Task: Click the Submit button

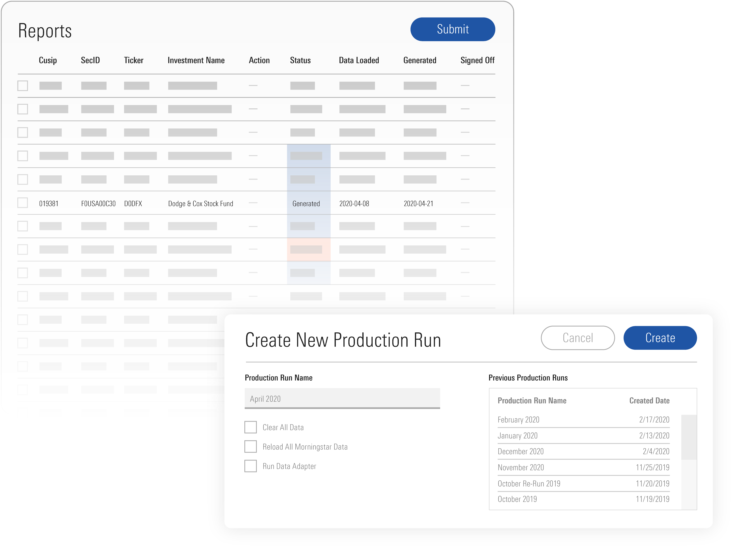Action: pyautogui.click(x=452, y=29)
